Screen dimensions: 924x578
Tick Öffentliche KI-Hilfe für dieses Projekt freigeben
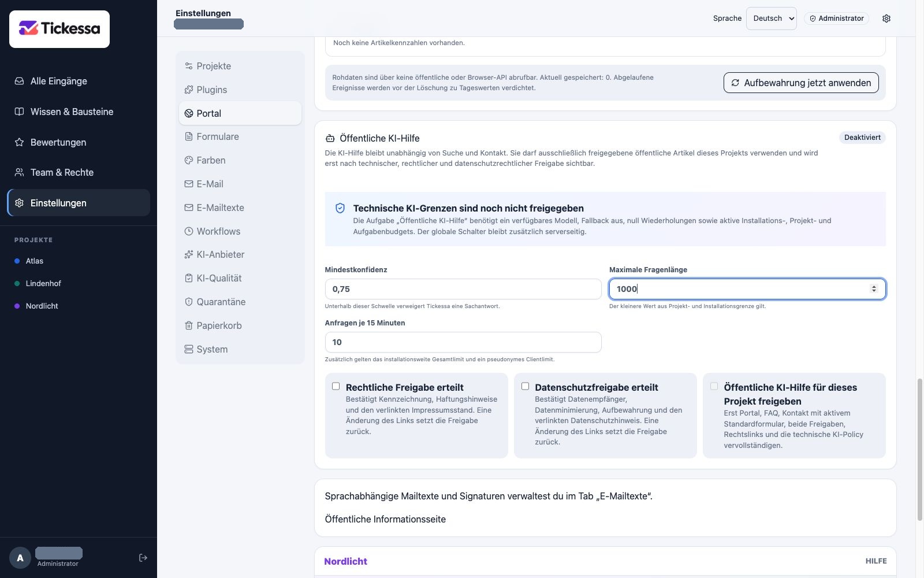pyautogui.click(x=714, y=386)
